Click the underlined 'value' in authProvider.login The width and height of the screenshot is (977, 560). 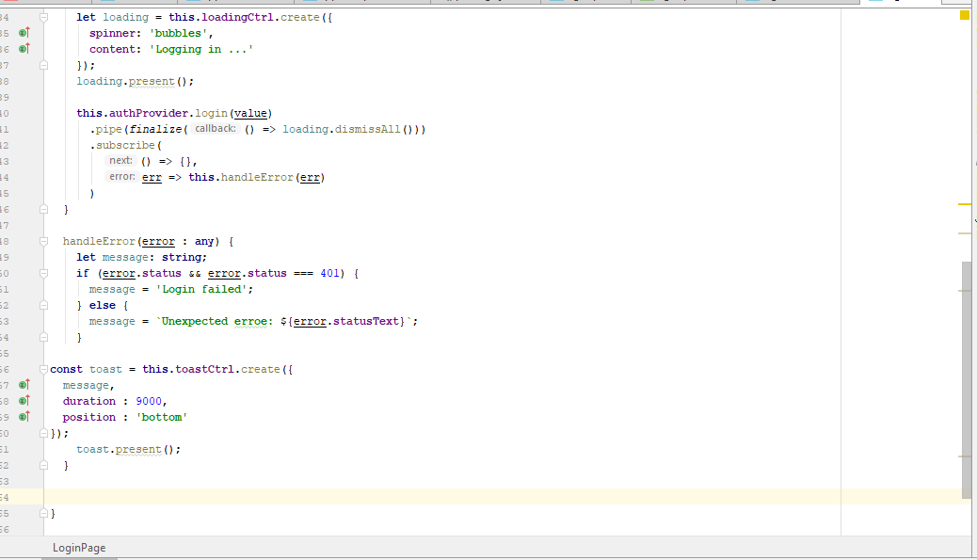[x=250, y=113]
